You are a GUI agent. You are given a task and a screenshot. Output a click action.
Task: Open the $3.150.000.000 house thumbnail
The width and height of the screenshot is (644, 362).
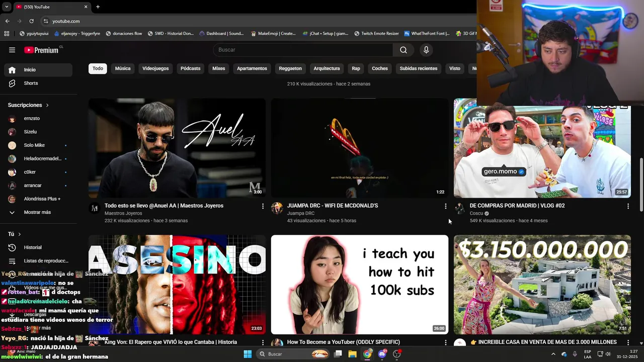point(542,285)
